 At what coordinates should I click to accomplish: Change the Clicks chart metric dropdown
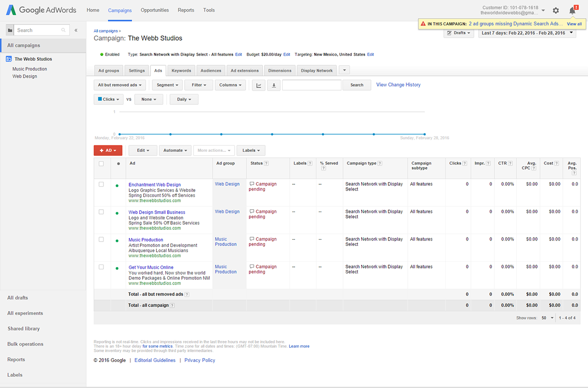point(108,99)
